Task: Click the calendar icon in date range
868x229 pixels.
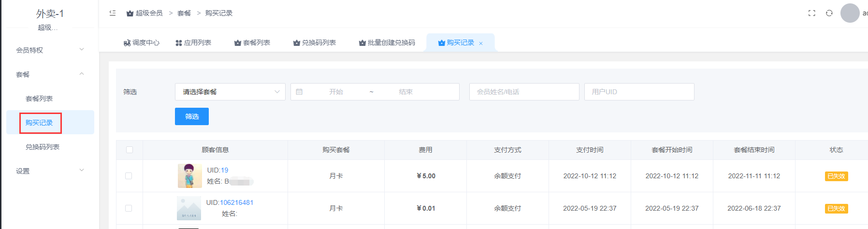Action: click(x=299, y=92)
